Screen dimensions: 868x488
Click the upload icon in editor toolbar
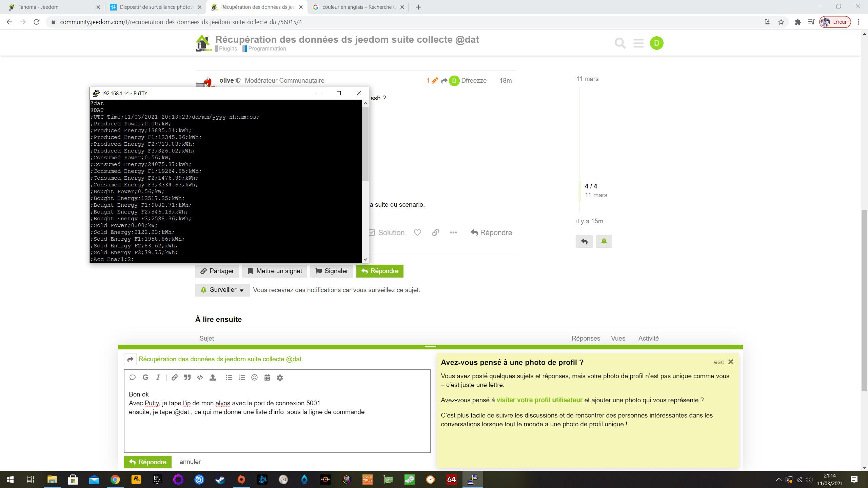point(213,378)
